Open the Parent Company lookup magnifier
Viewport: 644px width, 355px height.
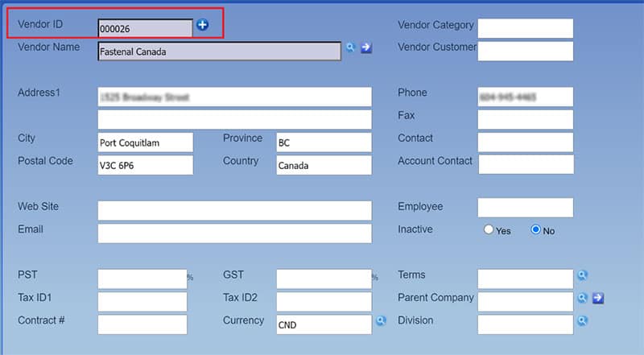point(582,298)
